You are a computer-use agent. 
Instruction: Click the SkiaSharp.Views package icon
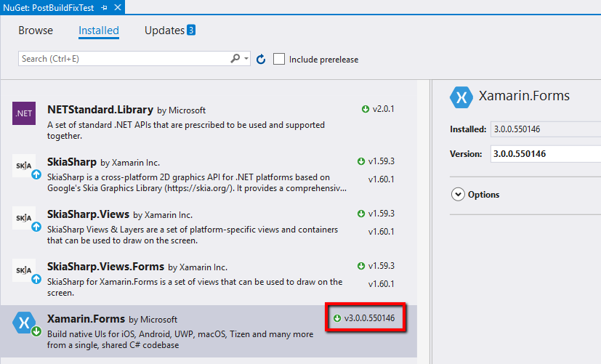(24, 218)
